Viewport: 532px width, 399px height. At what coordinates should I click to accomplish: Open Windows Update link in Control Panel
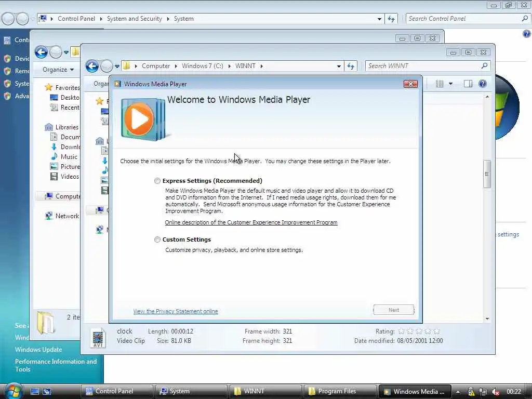(38, 350)
